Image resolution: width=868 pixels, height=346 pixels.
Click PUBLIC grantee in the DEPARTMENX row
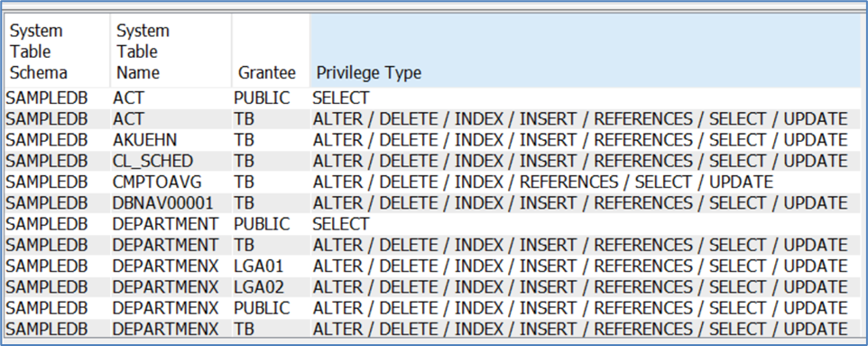pyautogui.click(x=262, y=308)
